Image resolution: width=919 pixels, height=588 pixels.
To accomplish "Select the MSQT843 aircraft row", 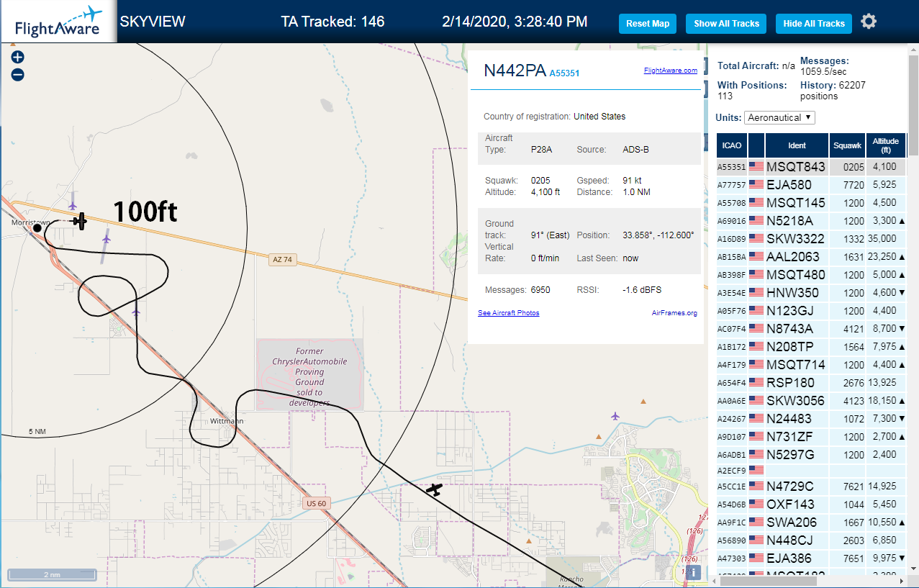I will (812, 167).
